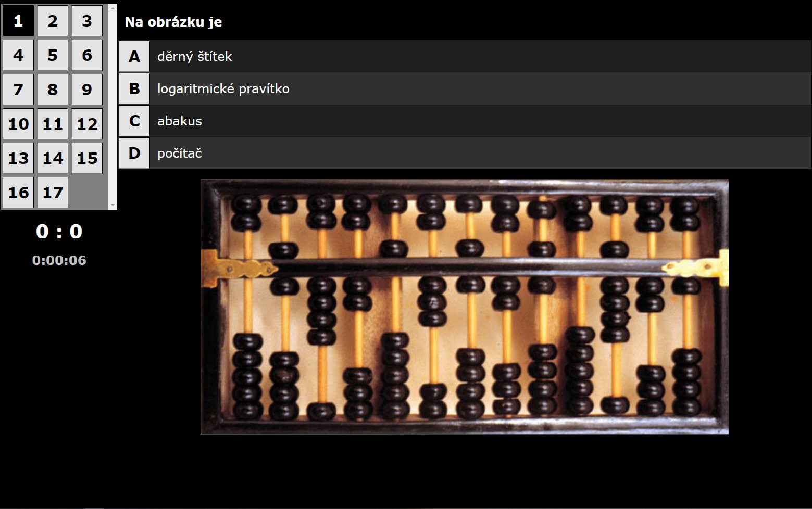The image size is (812, 509).
Task: Jump to question 3
Action: 87,21
